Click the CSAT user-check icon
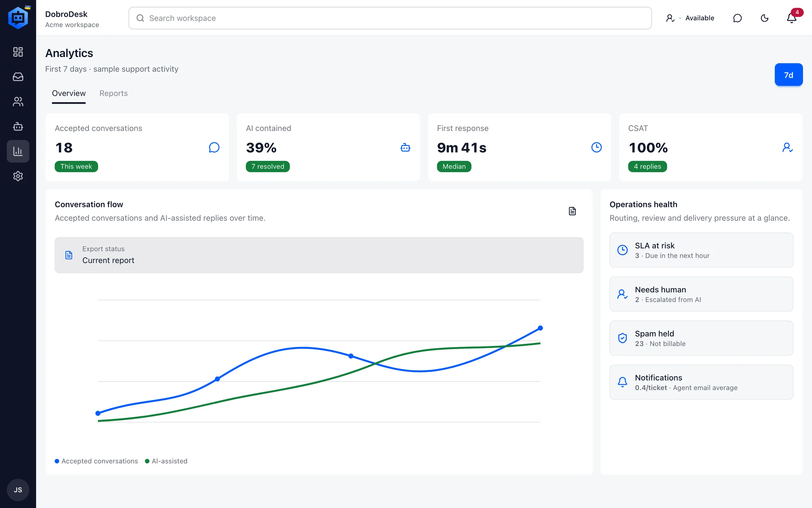This screenshot has height=508, width=812. point(788,147)
